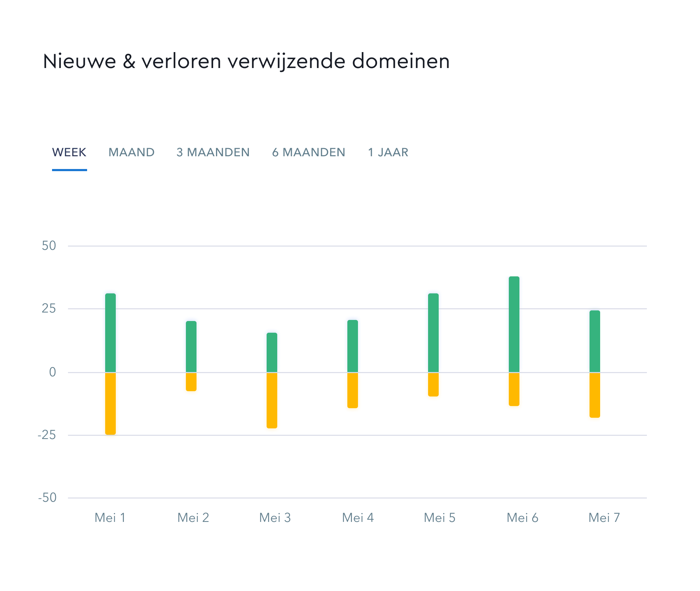Select the yellow bar for Mei 6
The image size is (700, 591).
514,389
